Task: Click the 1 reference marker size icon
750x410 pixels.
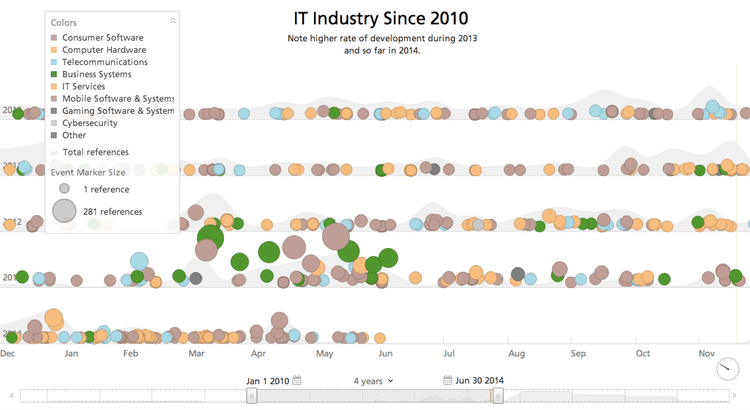Action: 64,188
